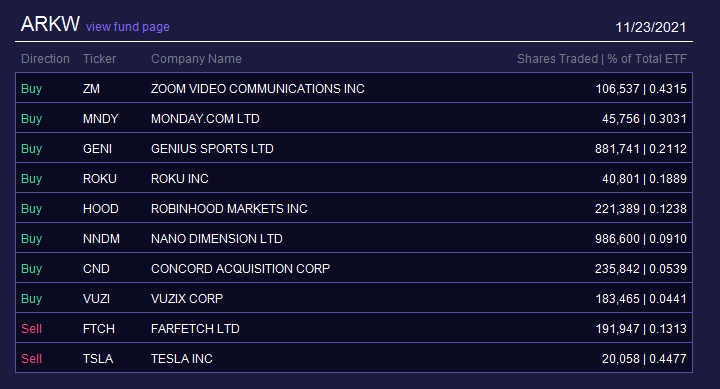Click GENIUS SPORTS LTD company name
Image resolution: width=720 pixels, height=389 pixels.
tap(212, 149)
